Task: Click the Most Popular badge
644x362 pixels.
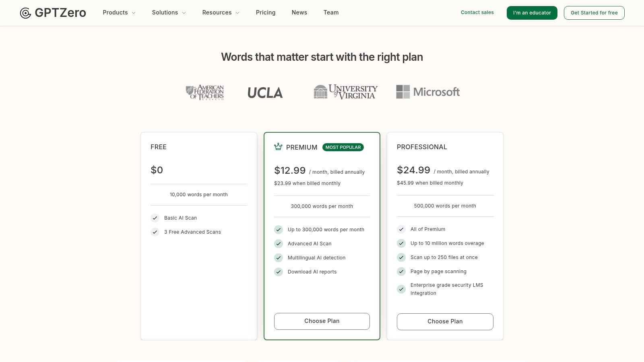Action: pos(343,147)
